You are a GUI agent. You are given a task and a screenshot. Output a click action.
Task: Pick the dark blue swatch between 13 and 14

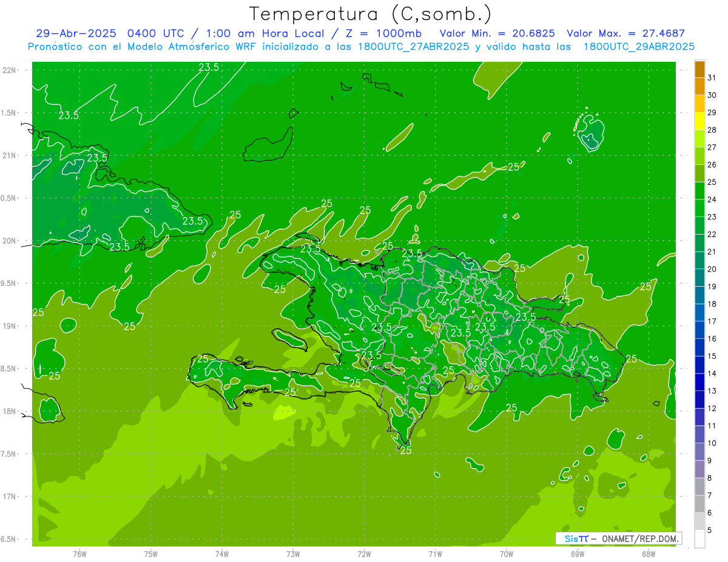pos(699,382)
